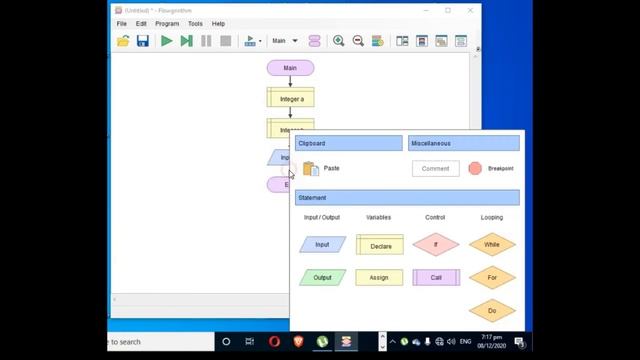Screen dimensions: 640x360
Task: Insert an Output parallelogram shape
Action: [x=322, y=278]
